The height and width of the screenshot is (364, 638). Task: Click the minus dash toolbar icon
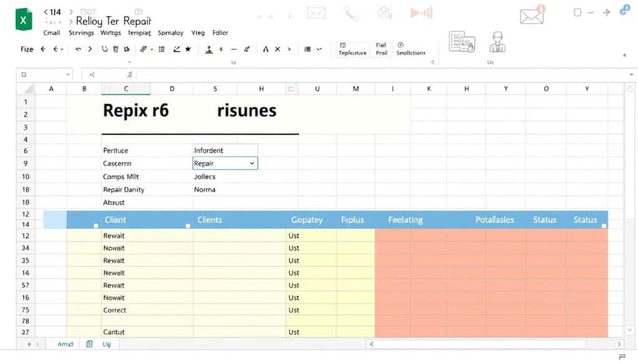pos(234,49)
